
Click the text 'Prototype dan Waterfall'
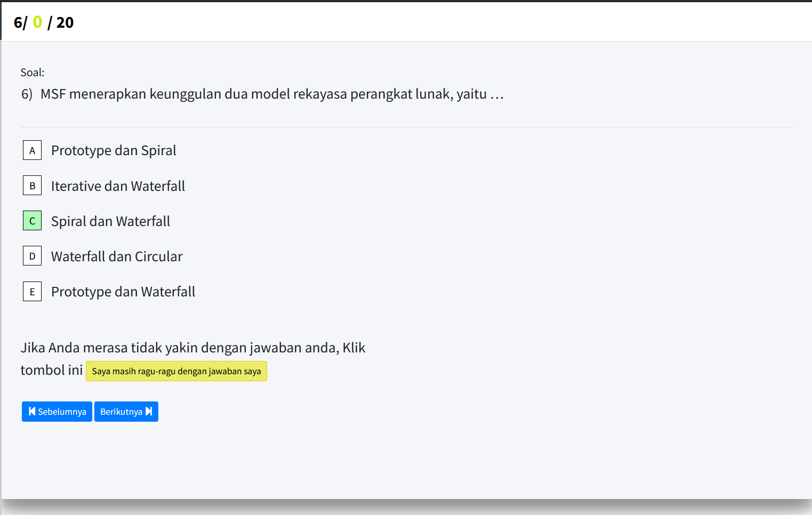pyautogui.click(x=123, y=292)
